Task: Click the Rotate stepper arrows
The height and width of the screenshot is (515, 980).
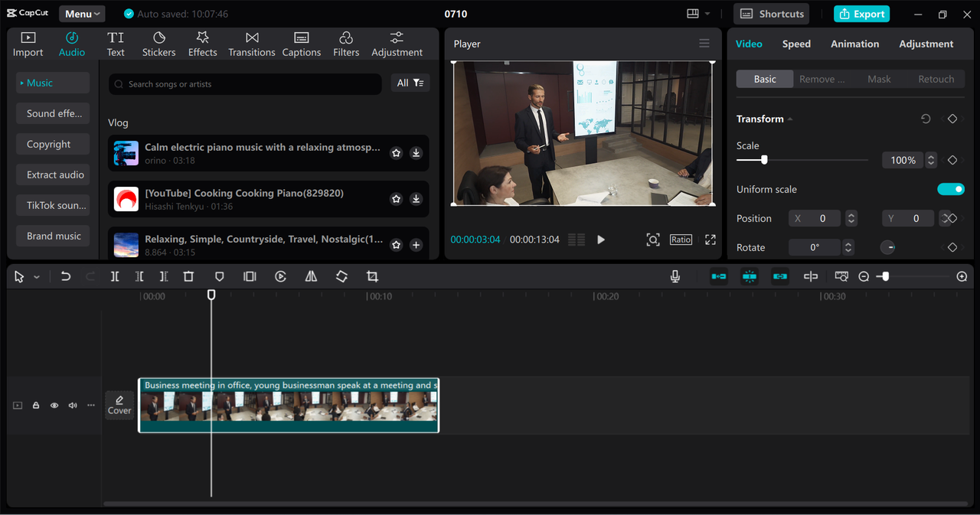Action: coord(848,247)
